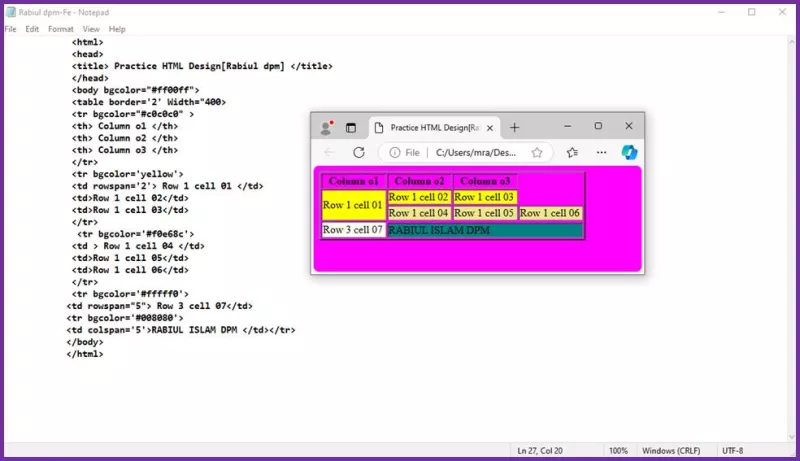Screen dimensions: 800x461
Task: Open the View menu in Notepad
Action: coord(91,29)
